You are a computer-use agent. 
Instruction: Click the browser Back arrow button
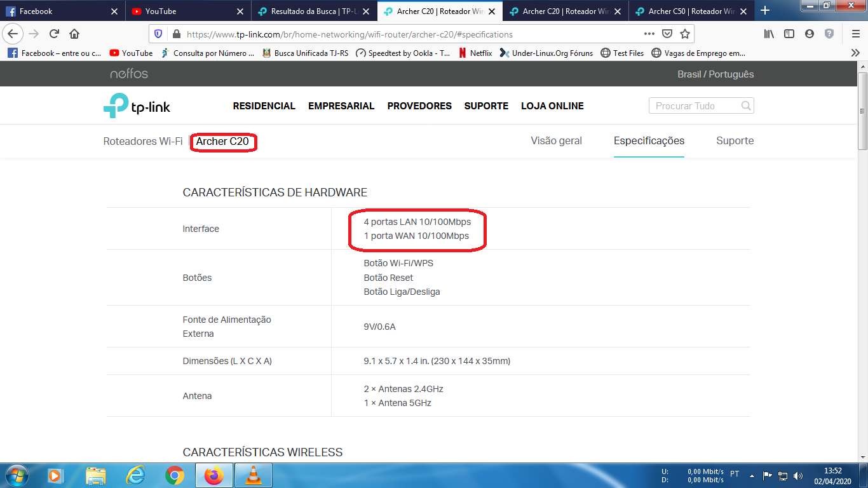(x=13, y=34)
